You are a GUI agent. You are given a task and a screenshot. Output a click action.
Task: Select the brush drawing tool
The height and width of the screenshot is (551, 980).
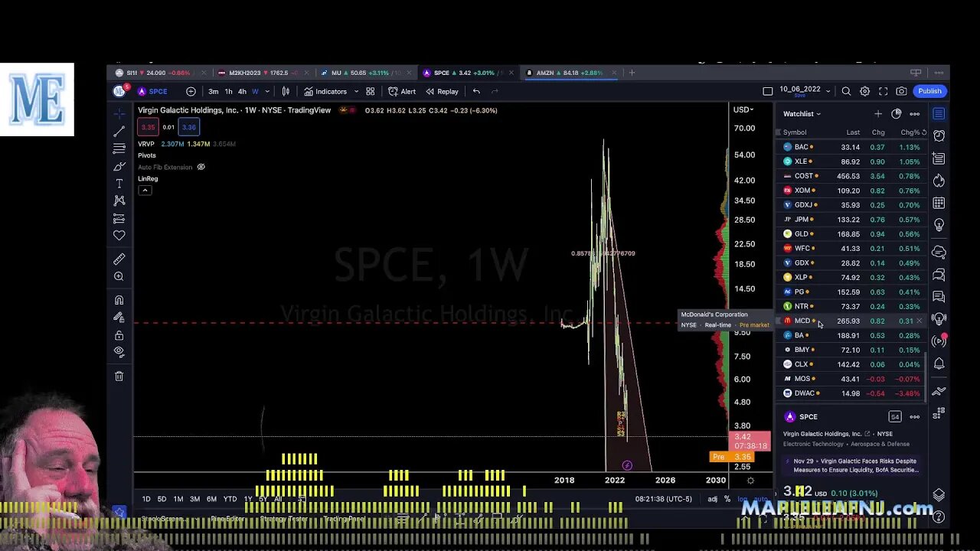pos(119,166)
